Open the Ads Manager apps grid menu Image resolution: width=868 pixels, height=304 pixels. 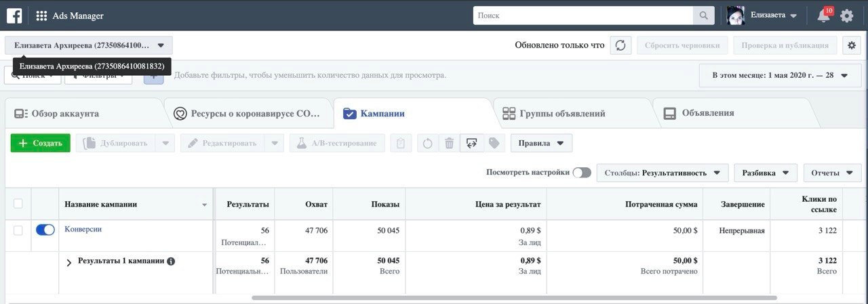coord(41,16)
